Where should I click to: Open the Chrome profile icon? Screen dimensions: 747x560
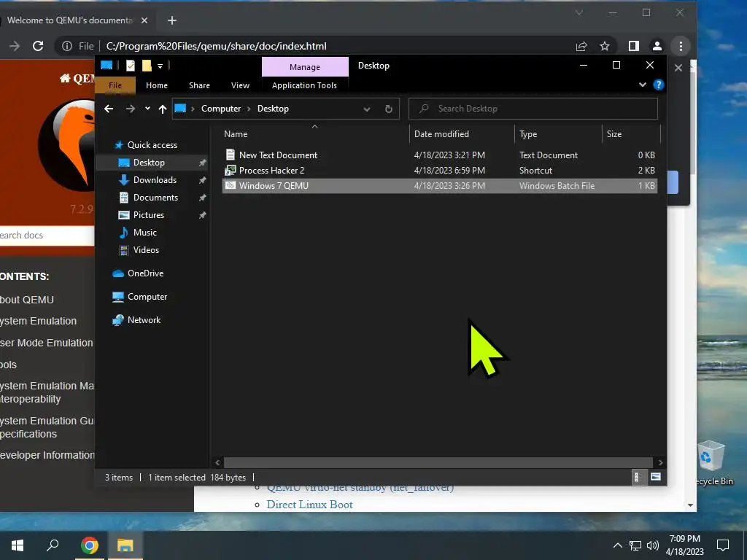click(x=657, y=46)
